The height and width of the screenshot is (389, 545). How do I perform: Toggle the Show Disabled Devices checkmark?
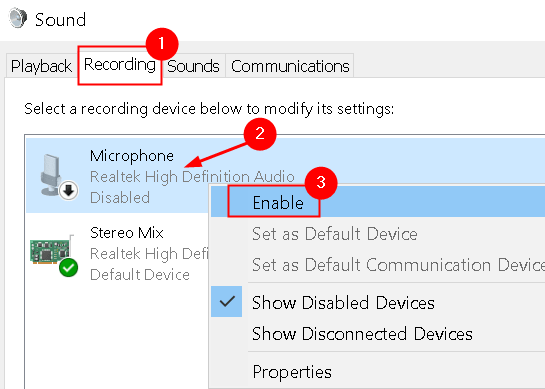click(x=227, y=302)
